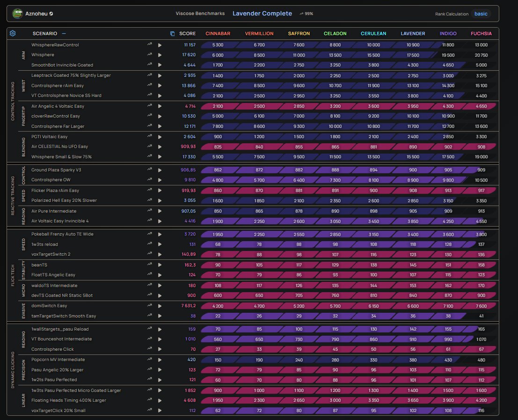Screen dimensions: 518x420
Task: Open the chart icon for Floating Heads Timing 400% Larger
Action: [x=150, y=400]
